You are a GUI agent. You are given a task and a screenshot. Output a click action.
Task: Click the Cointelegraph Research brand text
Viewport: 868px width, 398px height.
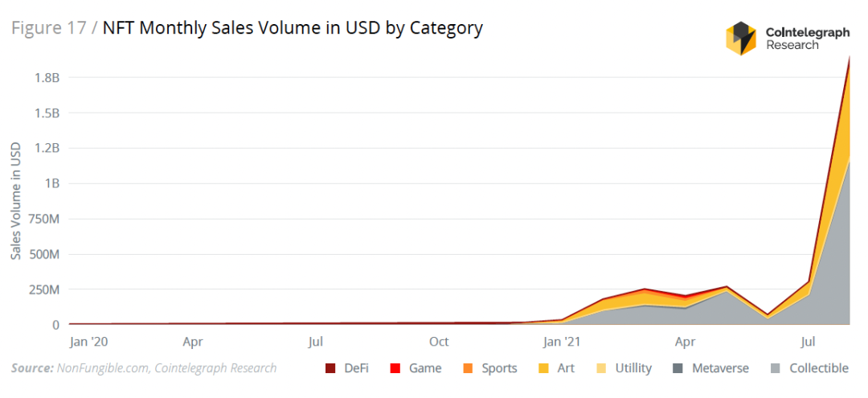point(808,39)
